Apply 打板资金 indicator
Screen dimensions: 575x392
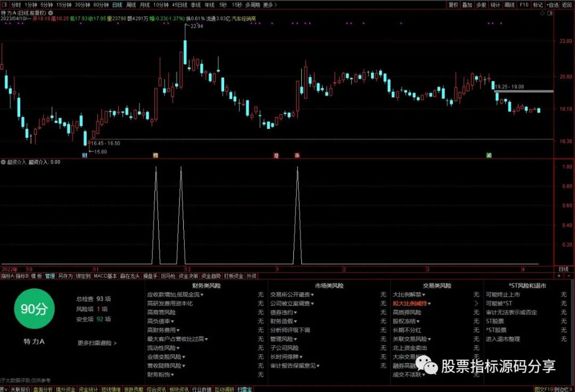[234, 276]
